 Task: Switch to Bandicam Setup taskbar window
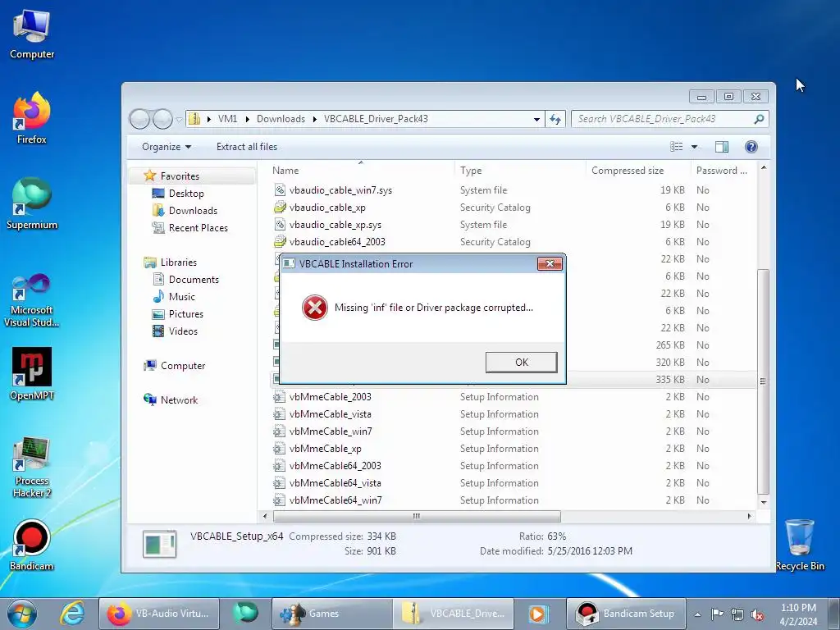[626, 614]
